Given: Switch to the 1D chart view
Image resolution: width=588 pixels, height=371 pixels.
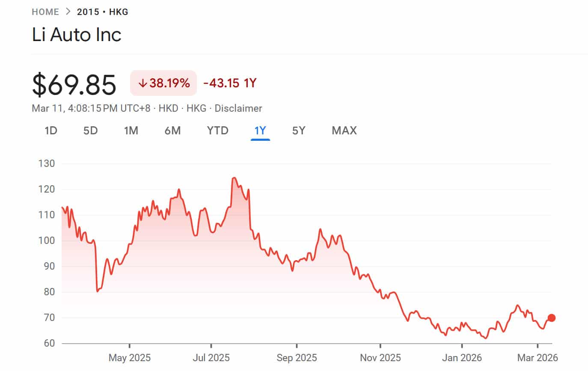Looking at the screenshot, I should pyautogui.click(x=50, y=131).
